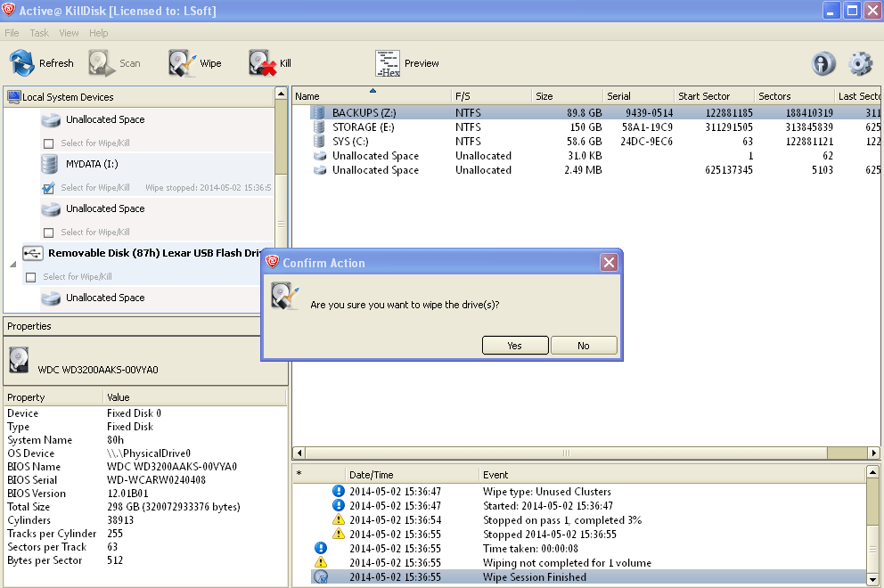Open the info about icon
884x588 pixels.
point(823,63)
